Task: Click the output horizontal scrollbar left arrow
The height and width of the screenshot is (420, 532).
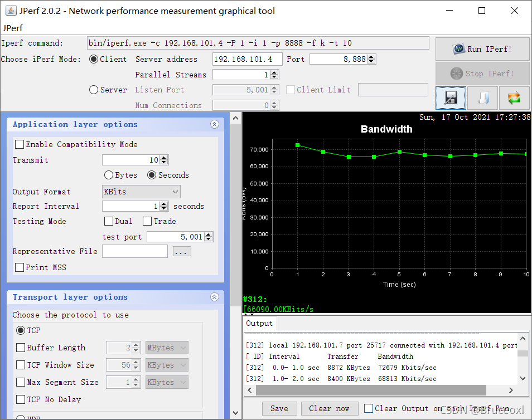Action: tap(250, 390)
